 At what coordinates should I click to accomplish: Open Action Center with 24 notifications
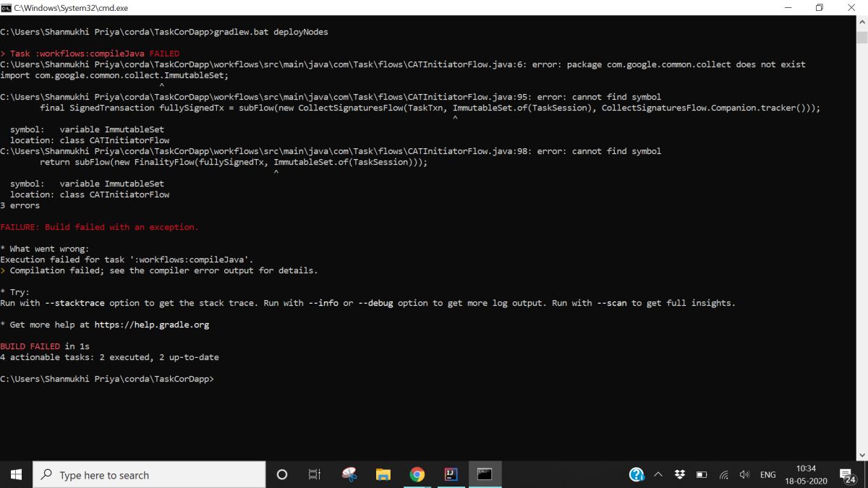click(848, 475)
